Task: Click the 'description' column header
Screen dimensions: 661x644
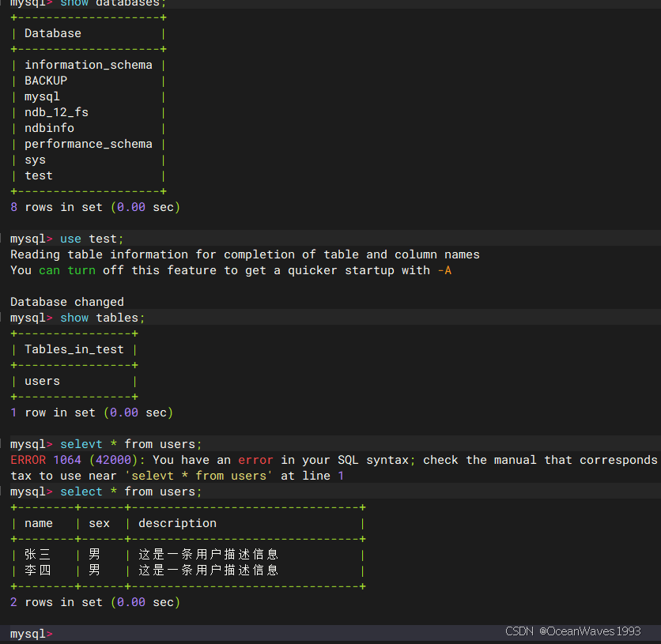Action: click(177, 523)
